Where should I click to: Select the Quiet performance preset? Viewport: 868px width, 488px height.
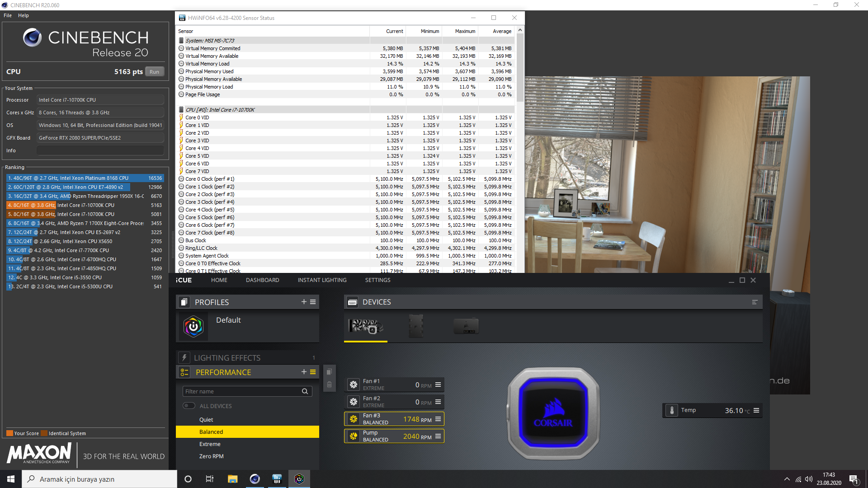tap(247, 420)
